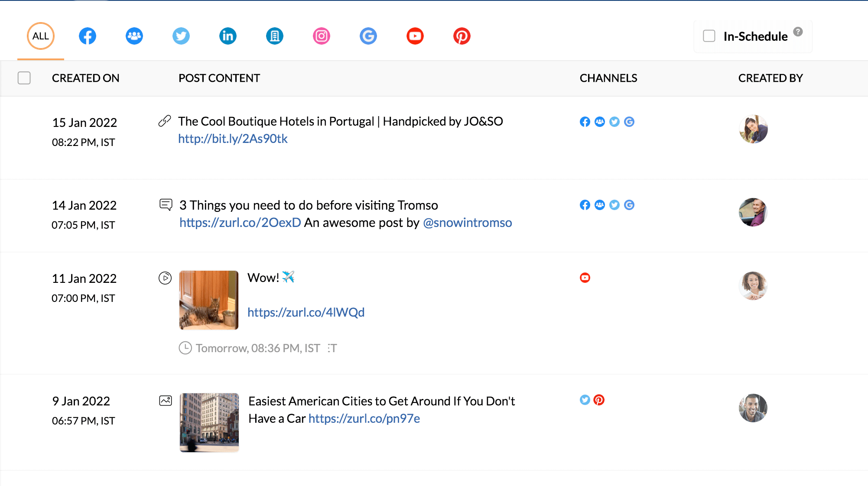Filter posts by Twitter icon

(x=181, y=36)
